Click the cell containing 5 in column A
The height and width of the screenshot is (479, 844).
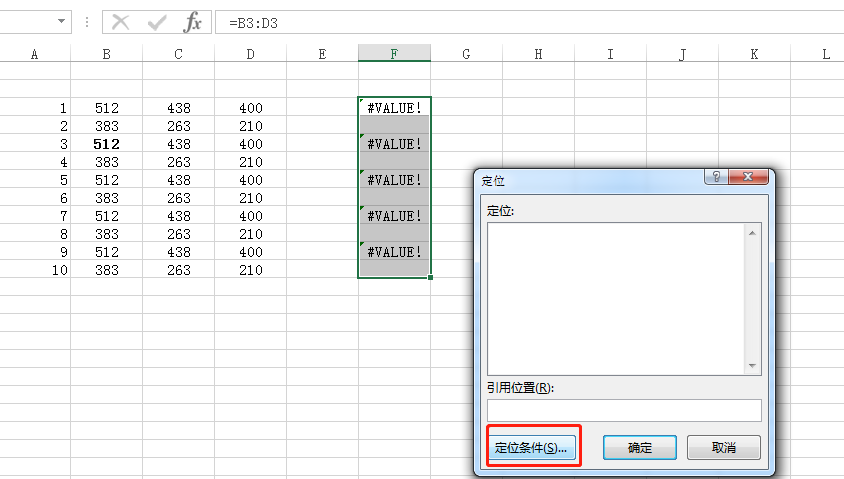tap(35, 180)
